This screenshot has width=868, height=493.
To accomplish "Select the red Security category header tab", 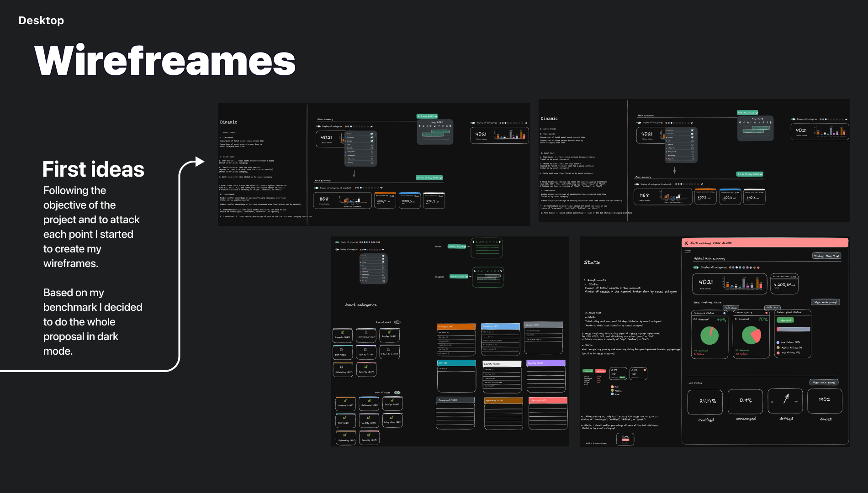I will 547,400.
